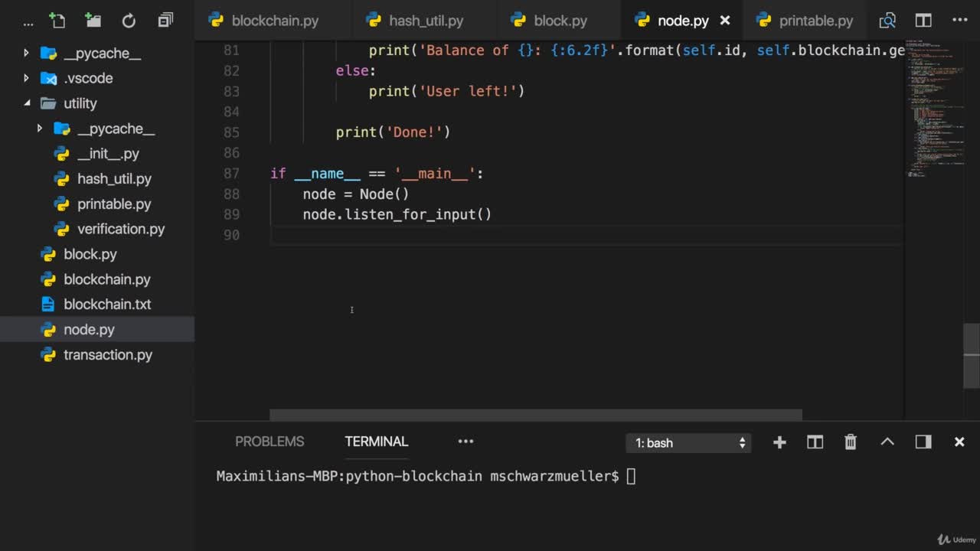Kill the terminal with trash icon
The image size is (980, 551).
(851, 442)
